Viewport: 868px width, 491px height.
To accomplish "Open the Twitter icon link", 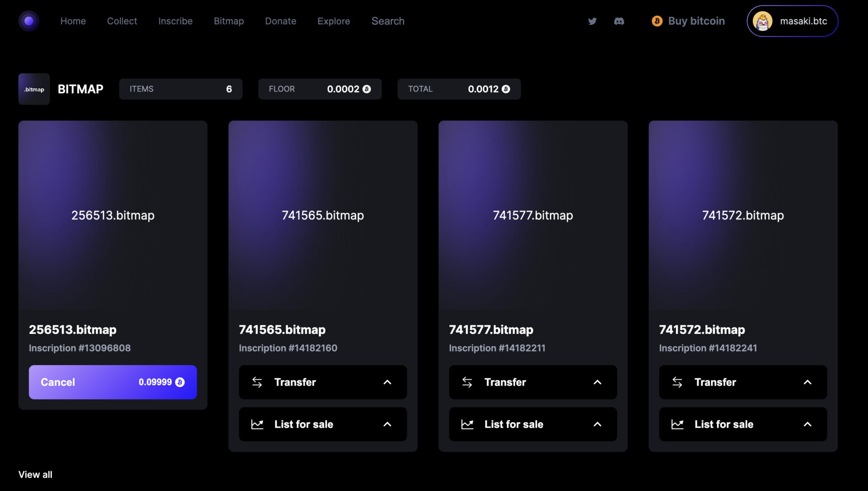I will click(592, 21).
